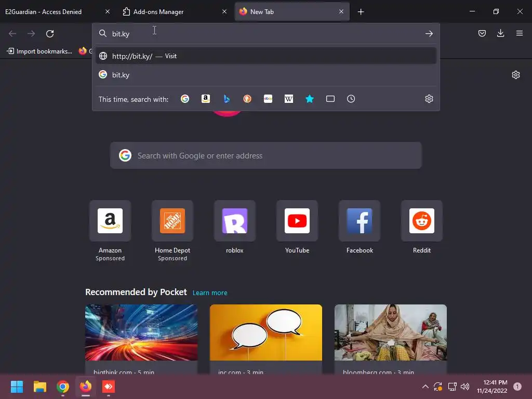Open a new tab with plus button
The image size is (532, 399).
coord(361,12)
